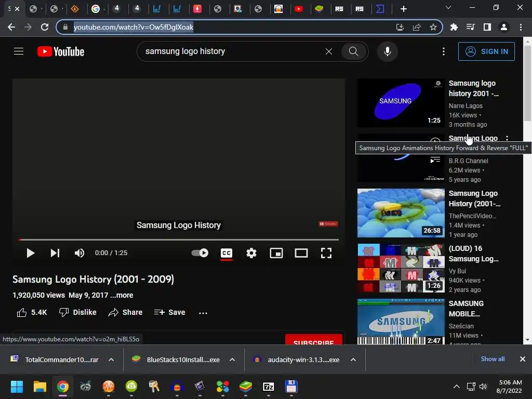Viewport: 532px width, 399px height.
Task: Open options for the B.R.G Channel video
Action: [507, 138]
